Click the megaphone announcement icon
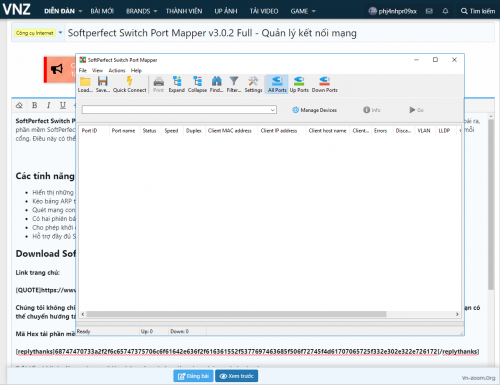The width and height of the screenshot is (500, 385). 57,69
